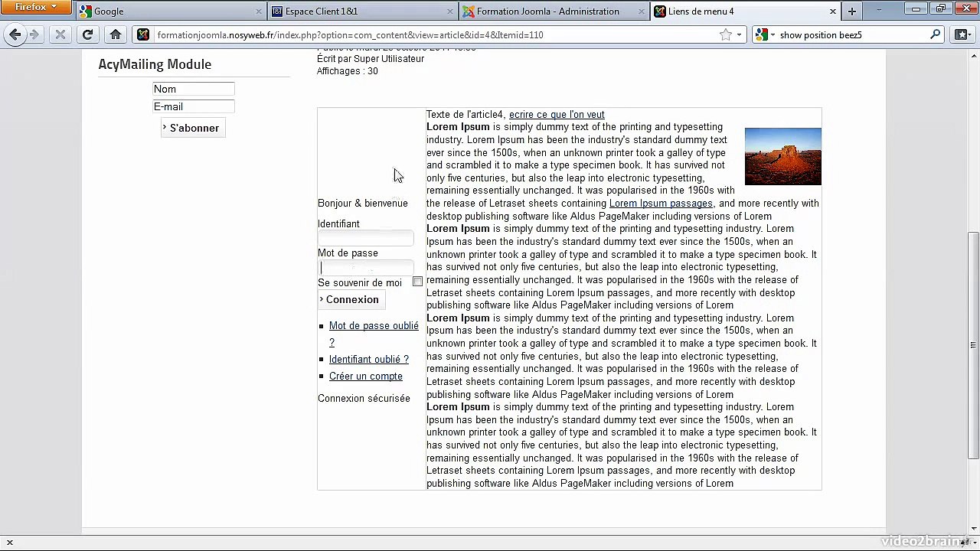Open the list all tabs dropdown
980x551 pixels.
point(879,10)
